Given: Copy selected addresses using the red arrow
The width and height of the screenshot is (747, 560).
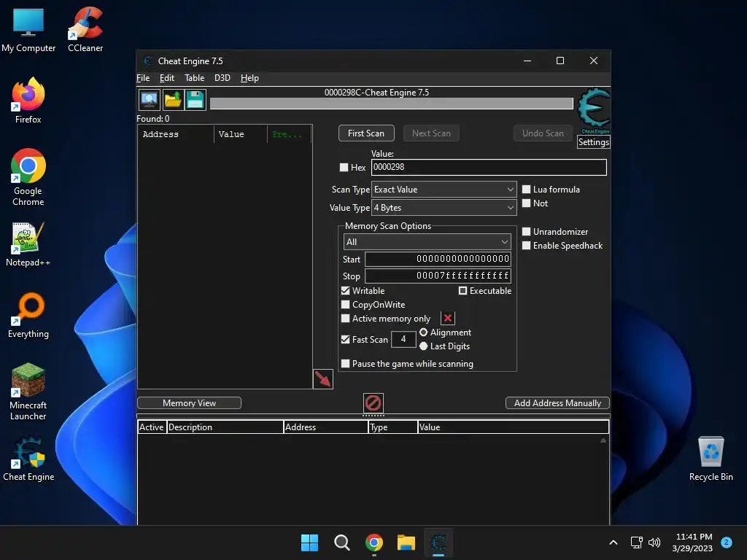Looking at the screenshot, I should [x=323, y=379].
